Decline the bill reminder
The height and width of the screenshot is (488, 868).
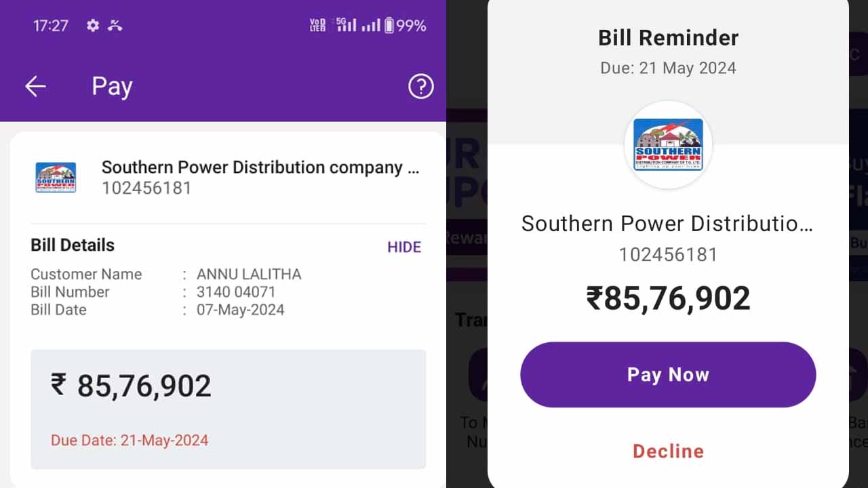668,451
